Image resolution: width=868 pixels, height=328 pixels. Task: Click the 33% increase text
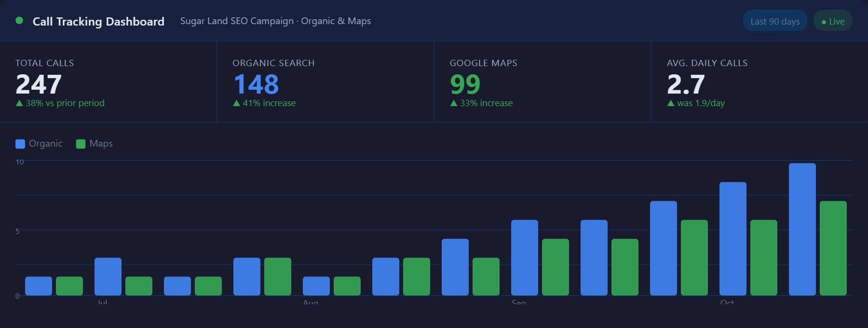(x=486, y=103)
